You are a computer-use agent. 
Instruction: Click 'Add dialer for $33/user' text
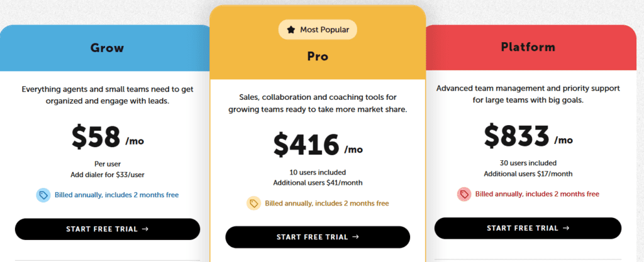(107, 175)
